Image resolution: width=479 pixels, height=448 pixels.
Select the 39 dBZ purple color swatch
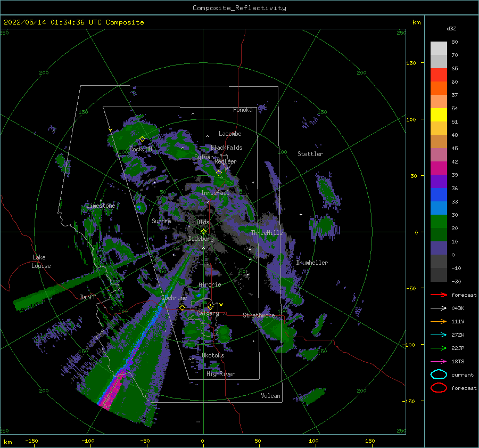pos(439,181)
